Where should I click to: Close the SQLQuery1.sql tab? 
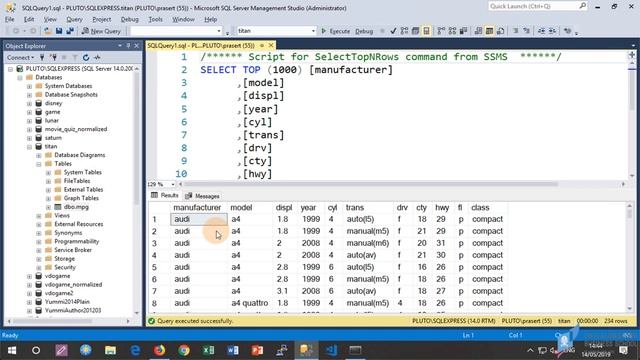[x=271, y=45]
